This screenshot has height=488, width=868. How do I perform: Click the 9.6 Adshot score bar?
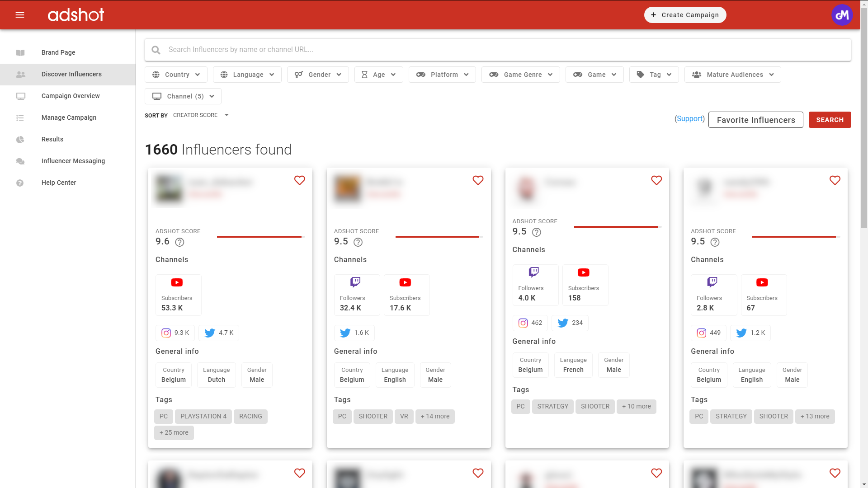261,237
